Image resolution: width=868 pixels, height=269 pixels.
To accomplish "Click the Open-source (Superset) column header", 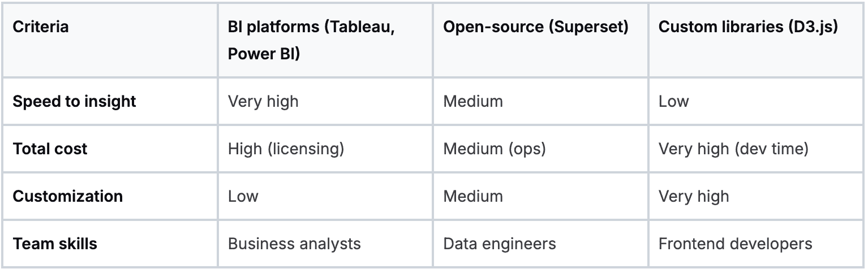I will [535, 27].
